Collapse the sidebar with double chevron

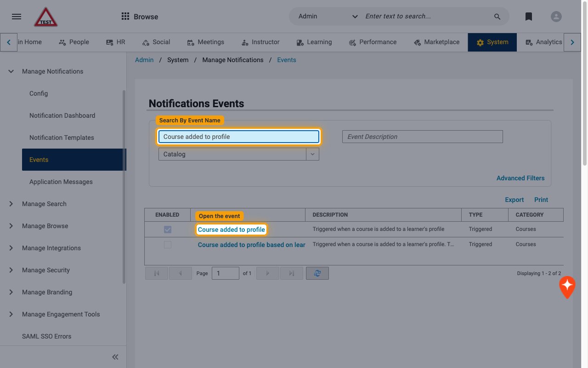click(x=115, y=357)
